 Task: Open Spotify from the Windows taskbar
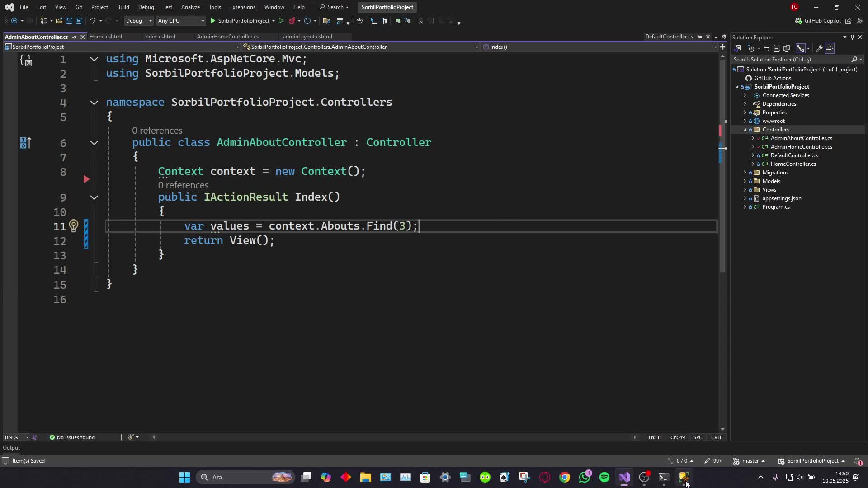pyautogui.click(x=604, y=477)
